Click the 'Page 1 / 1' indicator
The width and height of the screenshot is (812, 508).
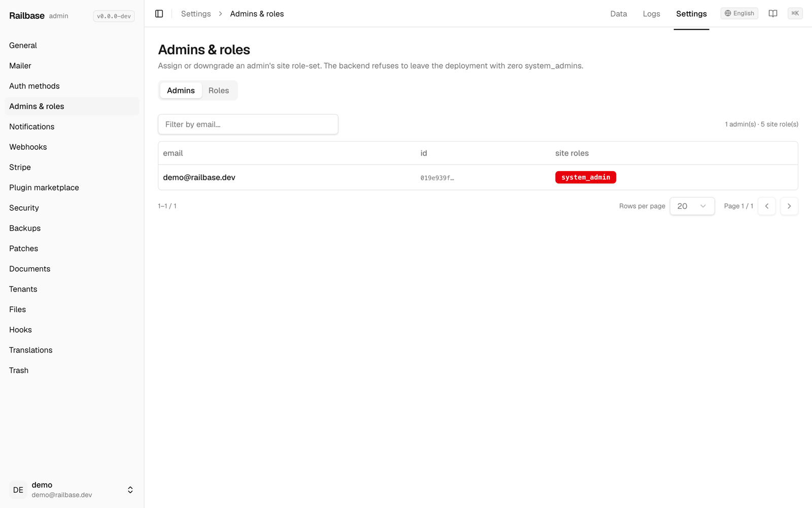click(x=738, y=206)
